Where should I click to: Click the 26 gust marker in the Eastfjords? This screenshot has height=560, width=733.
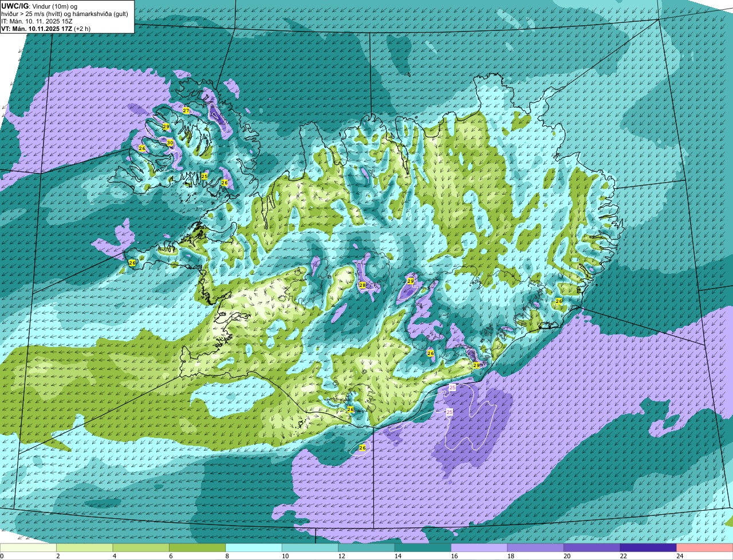[559, 301]
